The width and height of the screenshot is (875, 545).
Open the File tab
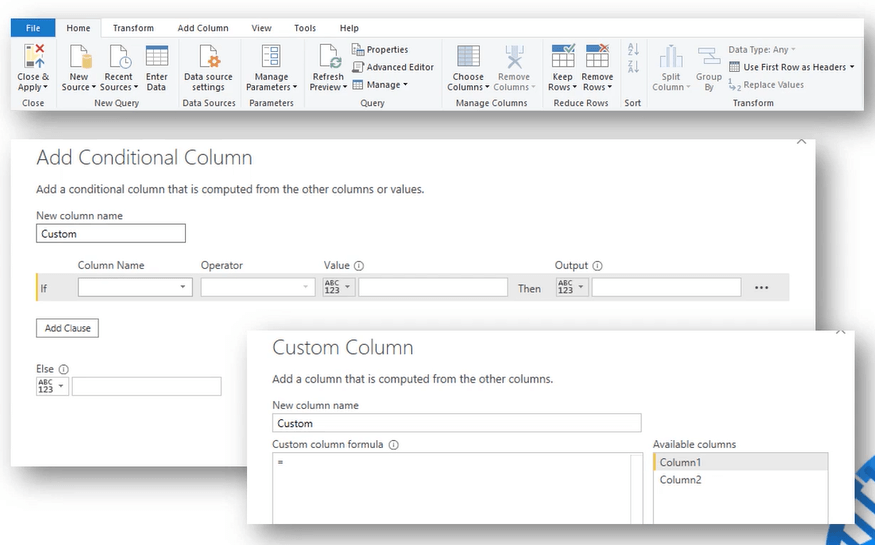(33, 28)
